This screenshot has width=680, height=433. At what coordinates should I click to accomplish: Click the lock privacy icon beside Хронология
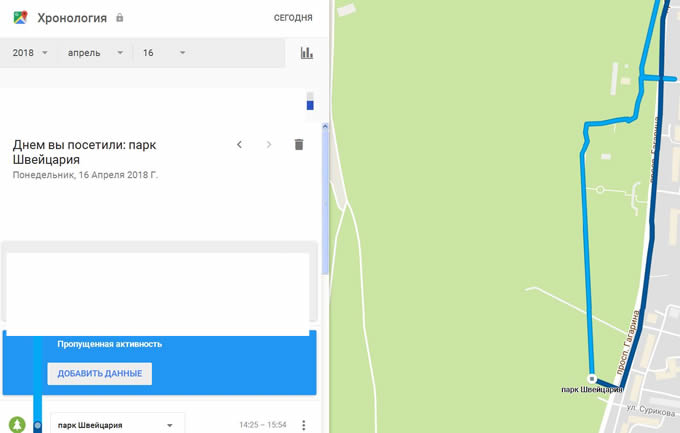point(120,17)
